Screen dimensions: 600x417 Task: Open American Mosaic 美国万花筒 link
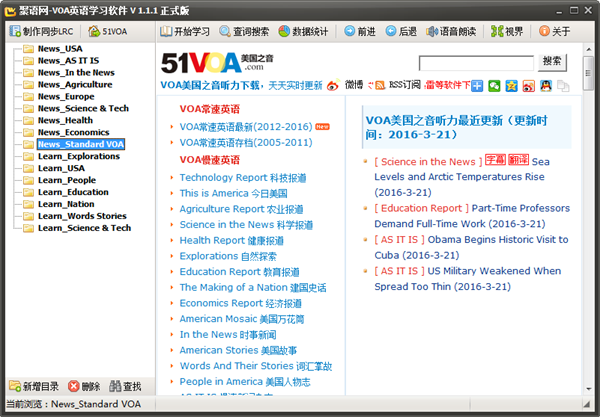(x=242, y=319)
